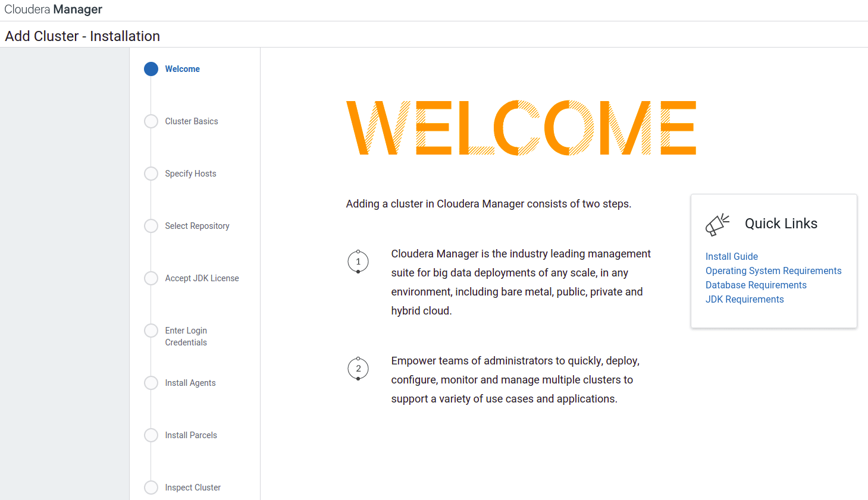Click the 'Adding a cluster in Cloudera Manager' sentence
Screen dimensions: 868x500
click(488, 204)
